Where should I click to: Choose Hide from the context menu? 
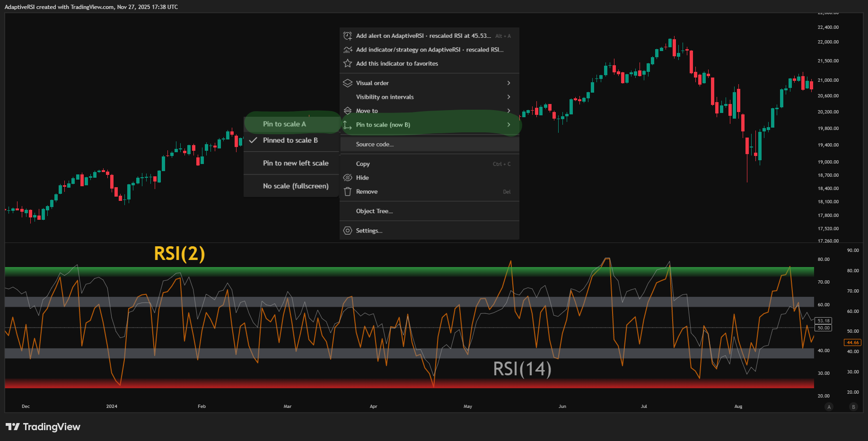click(430, 178)
